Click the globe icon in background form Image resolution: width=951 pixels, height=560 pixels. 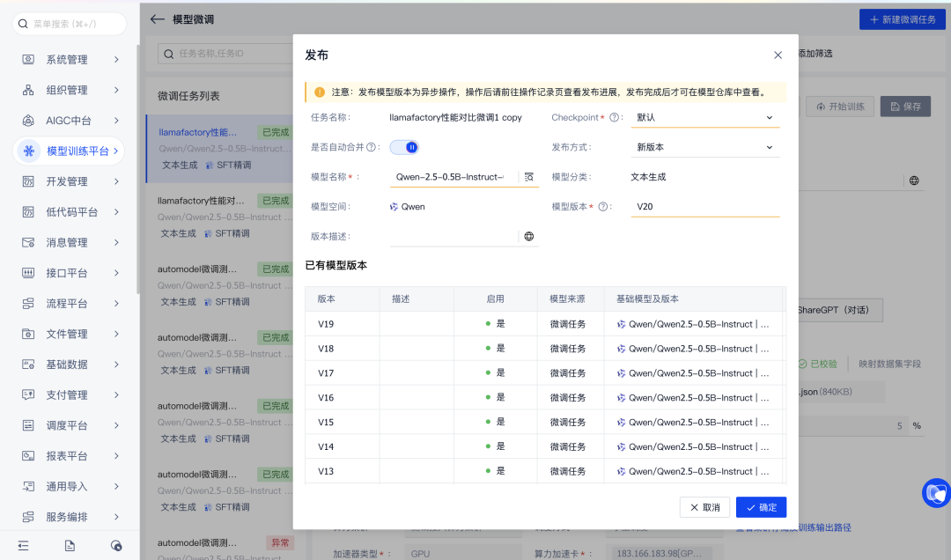point(914,181)
